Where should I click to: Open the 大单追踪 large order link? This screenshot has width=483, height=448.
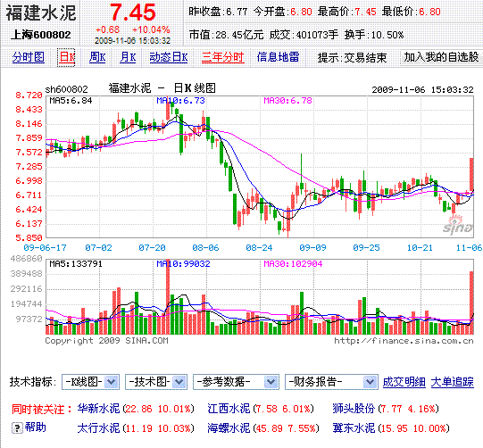[x=452, y=382]
